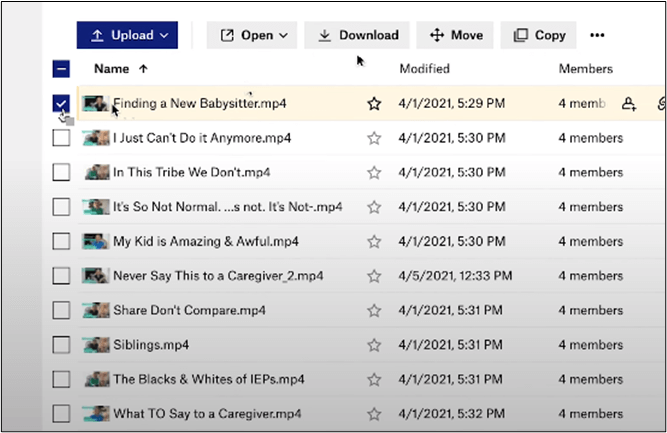Image resolution: width=667 pixels, height=433 pixels.
Task: Open the three-dot more actions menu
Action: pos(597,35)
